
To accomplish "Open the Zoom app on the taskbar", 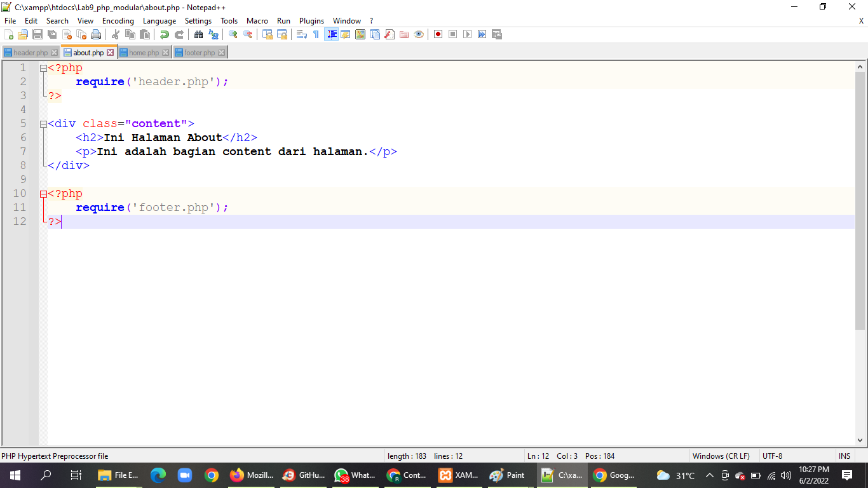I will pos(184,475).
